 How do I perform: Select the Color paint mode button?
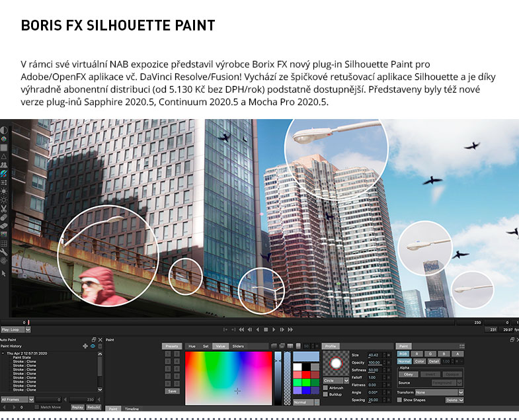(x=419, y=361)
